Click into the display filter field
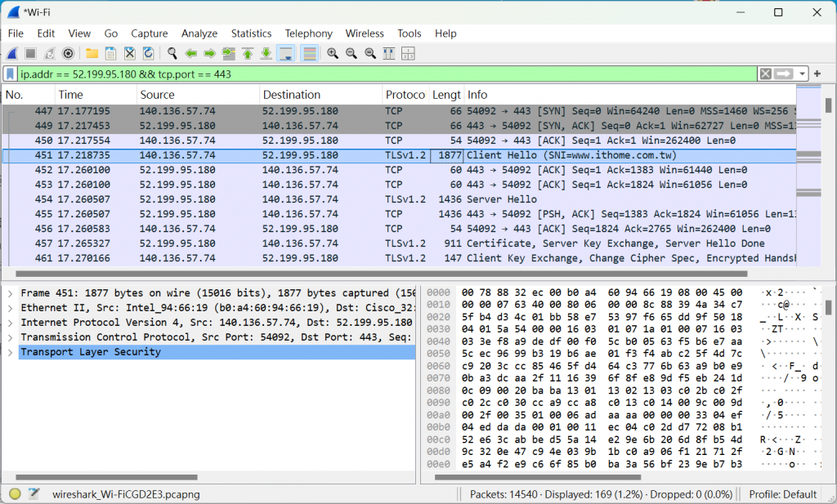 [x=387, y=74]
